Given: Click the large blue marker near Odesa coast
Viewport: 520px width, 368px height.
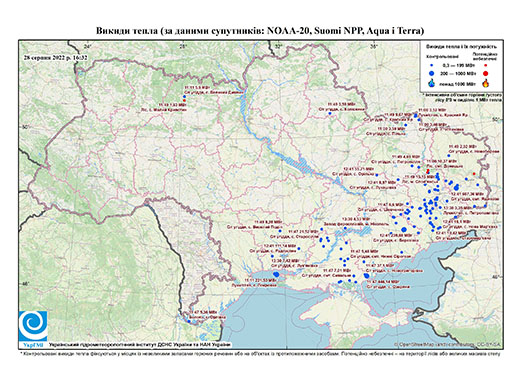Looking at the screenshot, I should 276,274.
